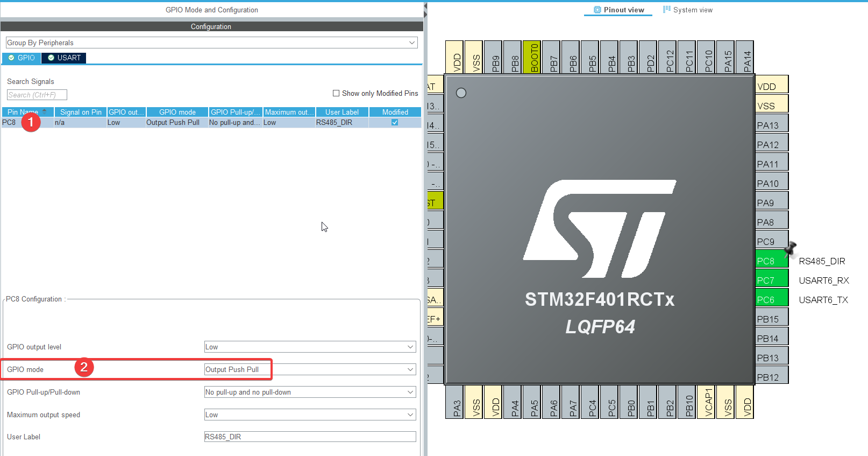Expand the GPIO mode Output Push Pull dropdown
Image resolution: width=868 pixels, height=456 pixels.
point(310,369)
